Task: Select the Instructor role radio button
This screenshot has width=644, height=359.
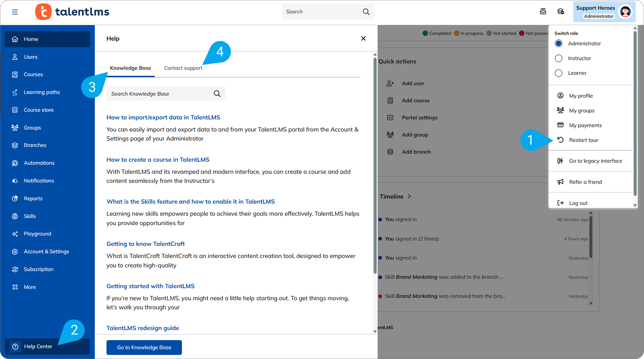Action: 559,58
